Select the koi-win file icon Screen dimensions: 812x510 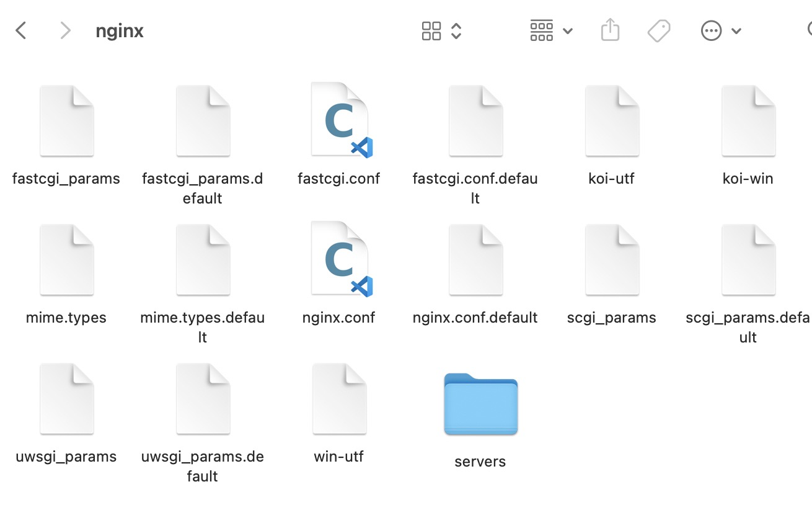pyautogui.click(x=748, y=121)
